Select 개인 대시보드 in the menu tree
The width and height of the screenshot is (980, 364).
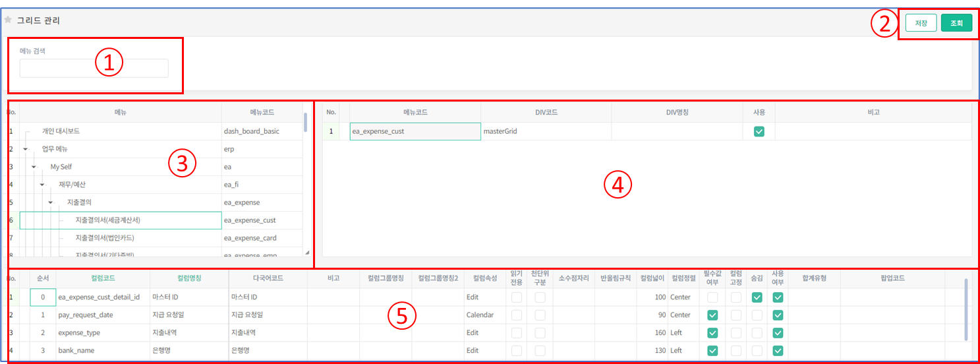click(61, 131)
